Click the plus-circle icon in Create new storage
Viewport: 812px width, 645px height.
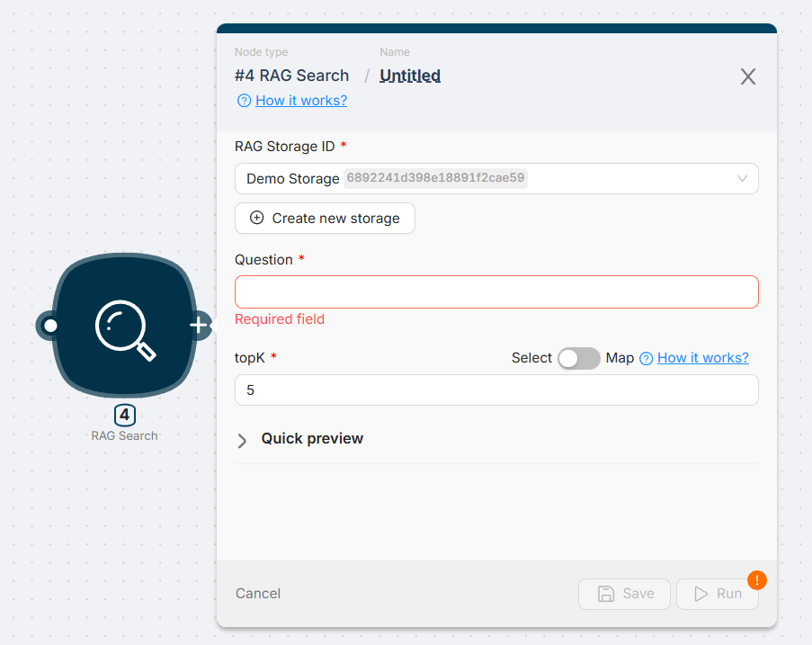[x=256, y=218]
